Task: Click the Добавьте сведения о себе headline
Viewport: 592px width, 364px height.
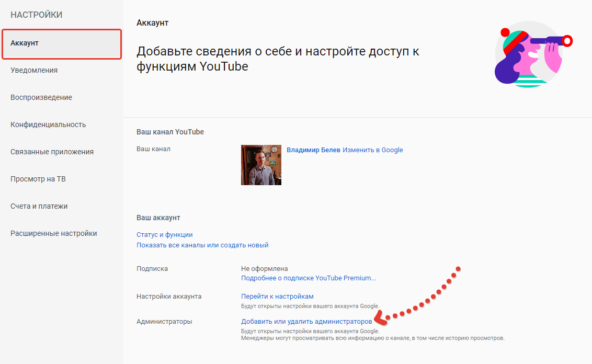Action: [278, 59]
